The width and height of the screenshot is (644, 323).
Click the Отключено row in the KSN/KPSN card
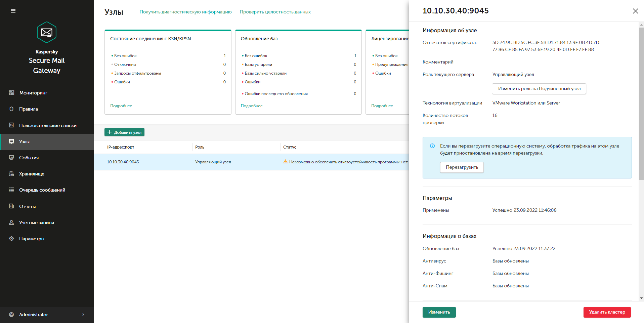click(x=168, y=65)
